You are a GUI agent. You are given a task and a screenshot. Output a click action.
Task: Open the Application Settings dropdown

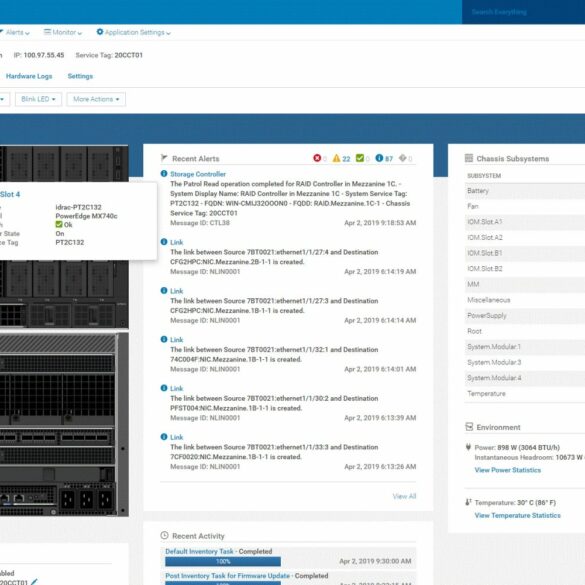coord(134,32)
